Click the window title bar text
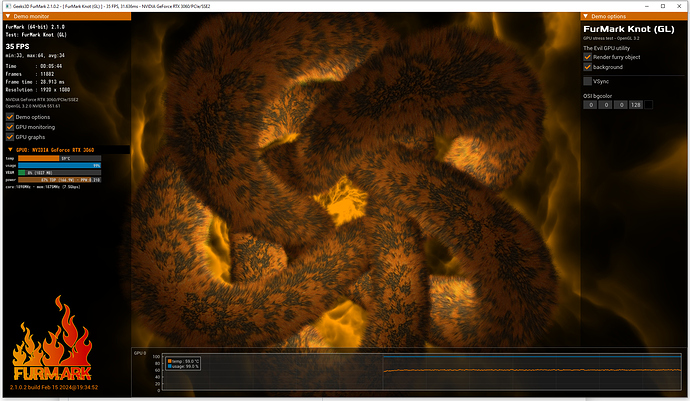 tap(112, 6)
